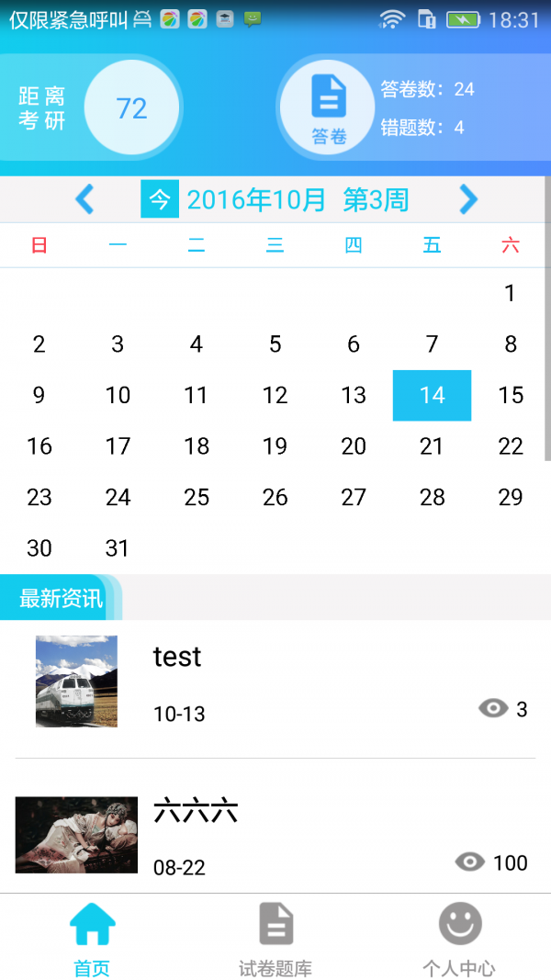Viewport: 551px width, 980px height.
Task: Tap the 72-day countdown circle
Action: (132, 107)
